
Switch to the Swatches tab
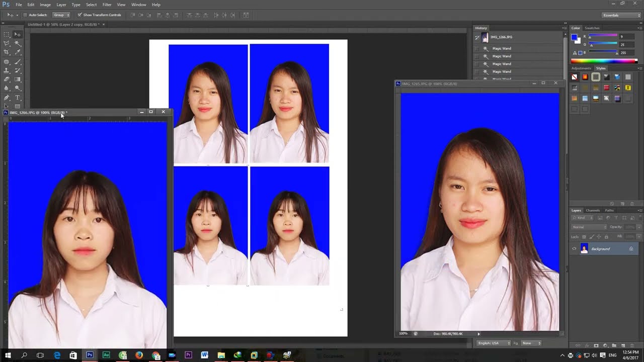click(592, 28)
